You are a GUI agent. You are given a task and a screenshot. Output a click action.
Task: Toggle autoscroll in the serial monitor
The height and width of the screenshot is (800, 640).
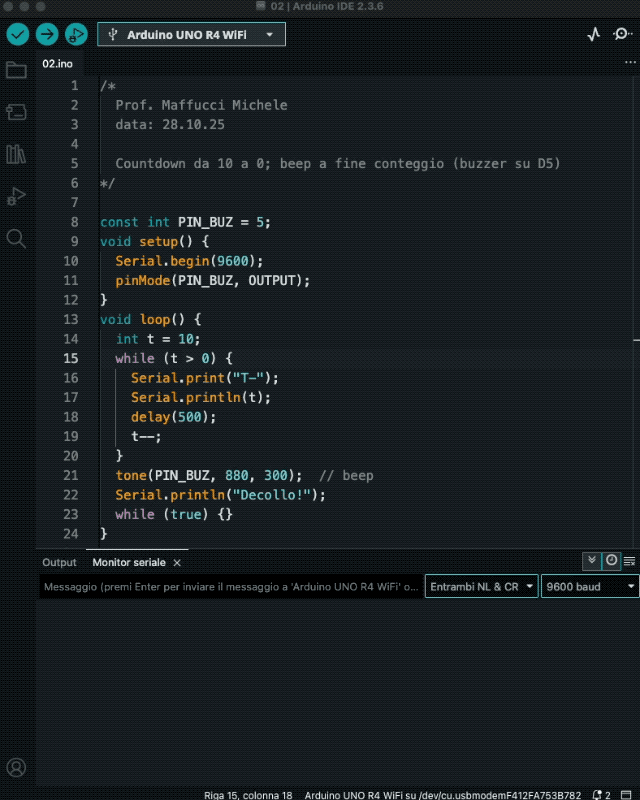592,561
